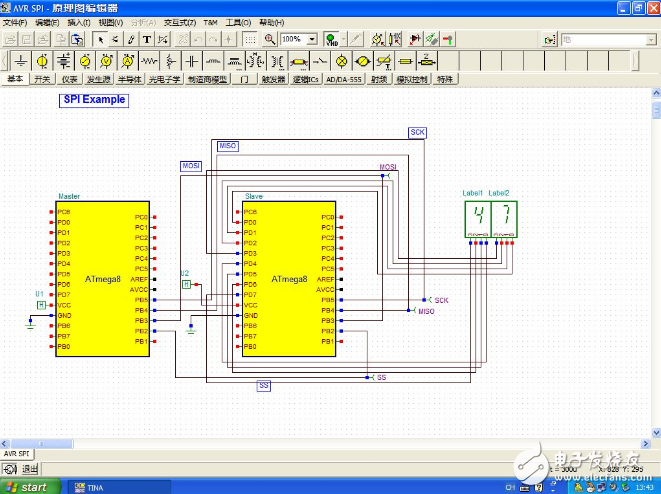661x494 pixels.
Task: Click the magnifier zoom icon
Action: pos(270,39)
